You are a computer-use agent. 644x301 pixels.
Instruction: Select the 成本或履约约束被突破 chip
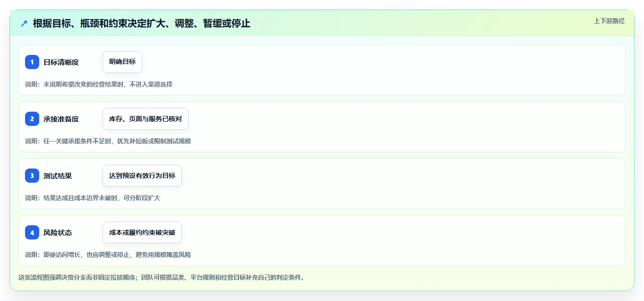(x=142, y=232)
